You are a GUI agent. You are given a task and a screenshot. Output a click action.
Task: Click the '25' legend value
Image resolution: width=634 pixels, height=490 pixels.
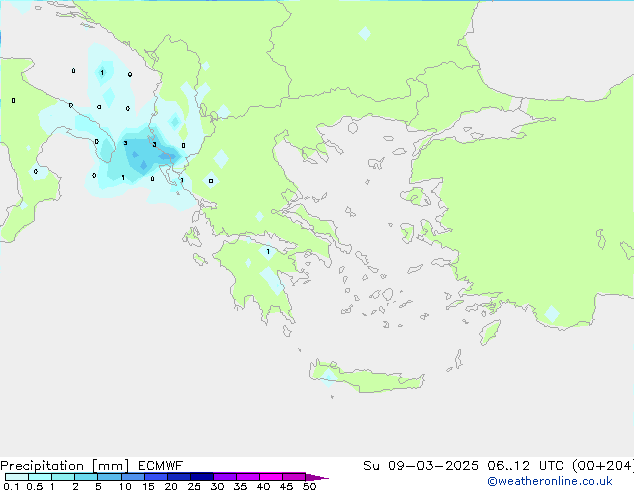tap(194, 486)
